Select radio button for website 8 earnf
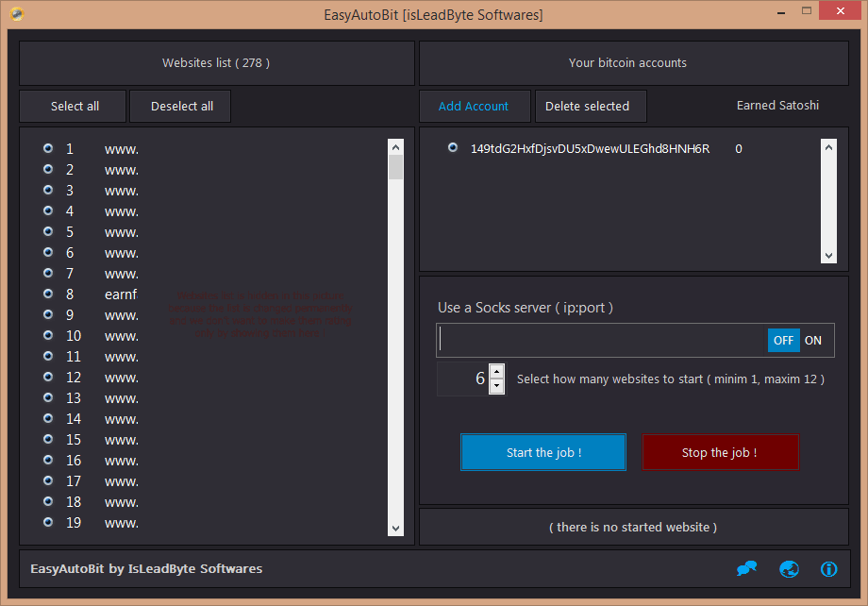The width and height of the screenshot is (868, 606). click(48, 294)
